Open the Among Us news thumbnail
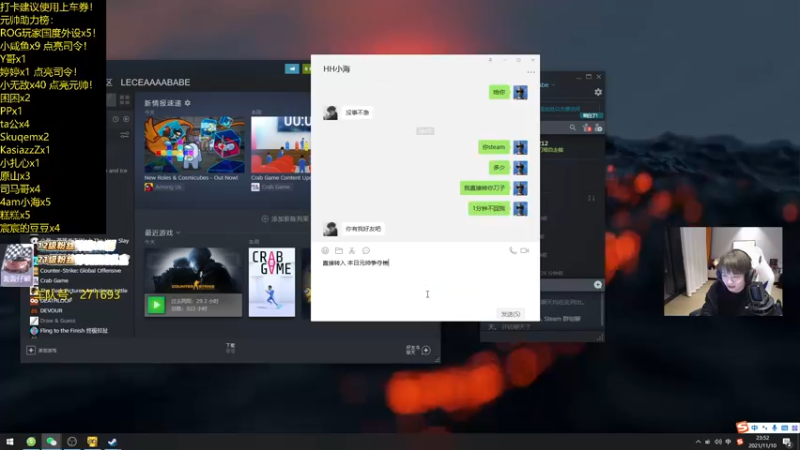Screen dimensions: 800x450 [194, 144]
